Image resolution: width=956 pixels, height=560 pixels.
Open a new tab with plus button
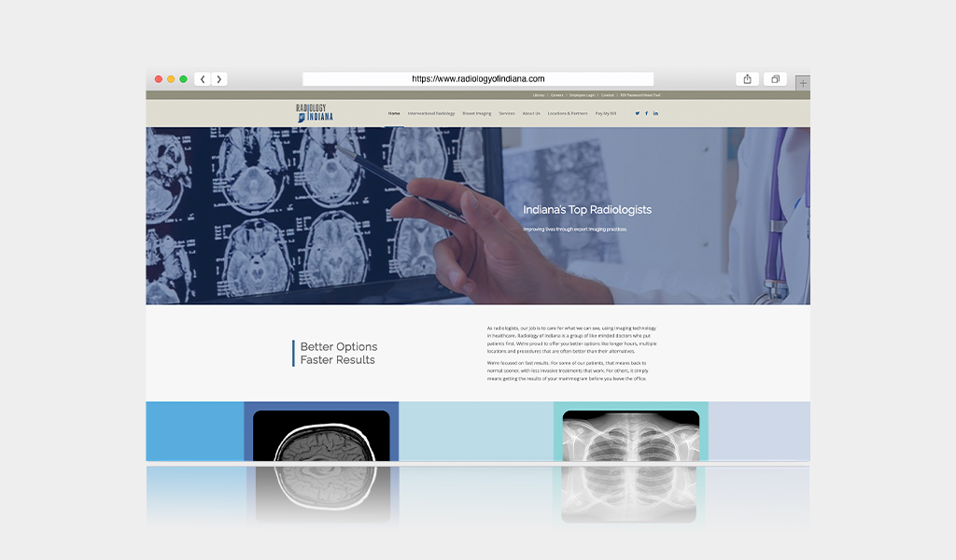click(803, 83)
